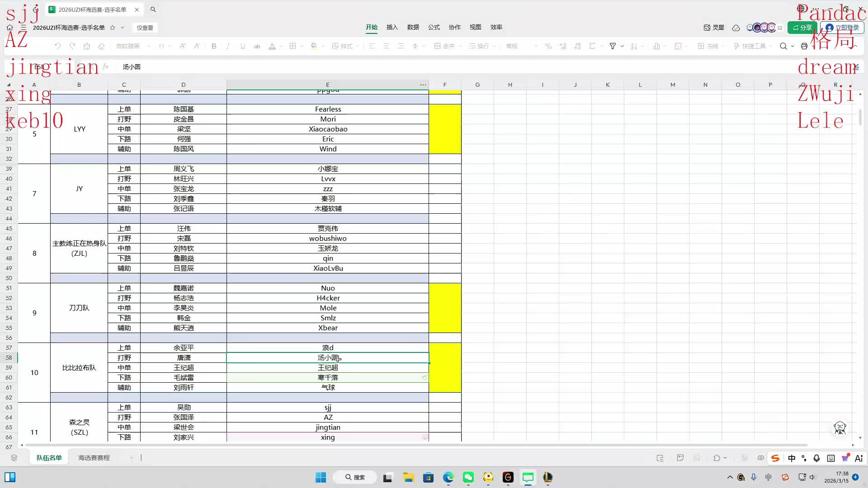Viewport: 868px width, 488px height.
Task: Click the print icon in toolbar
Action: (x=804, y=46)
